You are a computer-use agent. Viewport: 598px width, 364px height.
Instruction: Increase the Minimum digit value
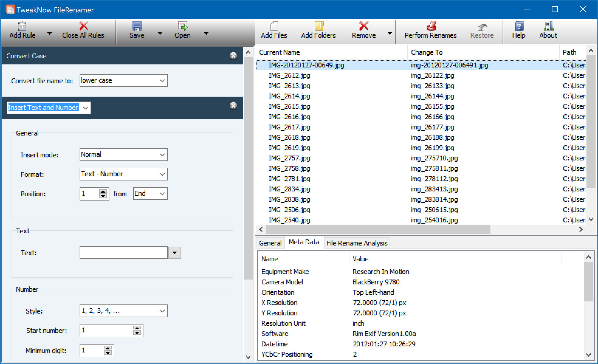pyautogui.click(x=108, y=348)
